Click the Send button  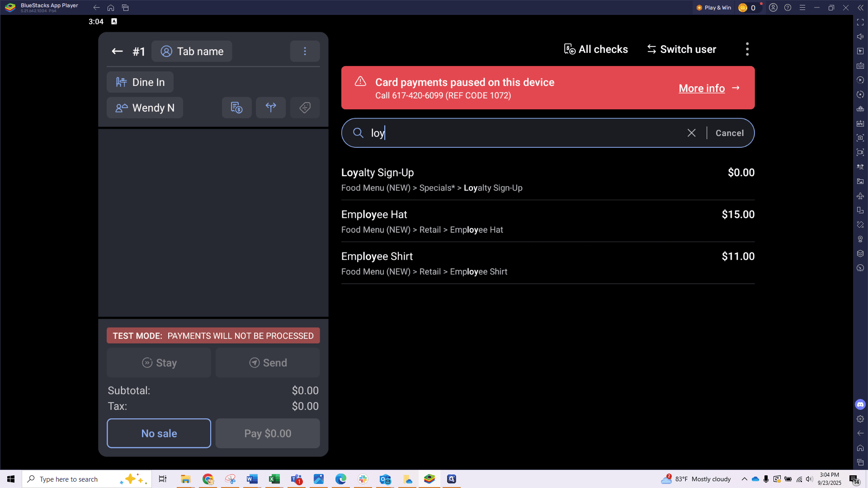268,362
